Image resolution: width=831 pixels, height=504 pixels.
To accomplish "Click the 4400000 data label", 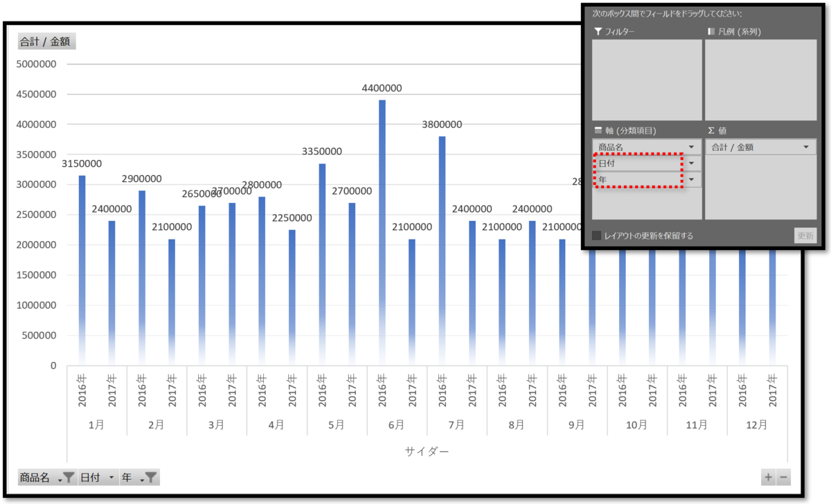I will 382,88.
